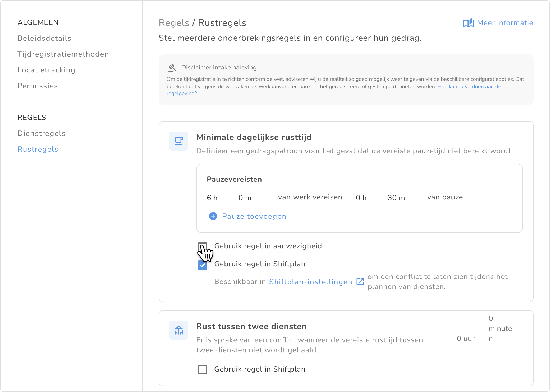Enable Gebruik regel in aanwezigheid checkbox
Screen dimensions: 550x392
click(x=203, y=247)
